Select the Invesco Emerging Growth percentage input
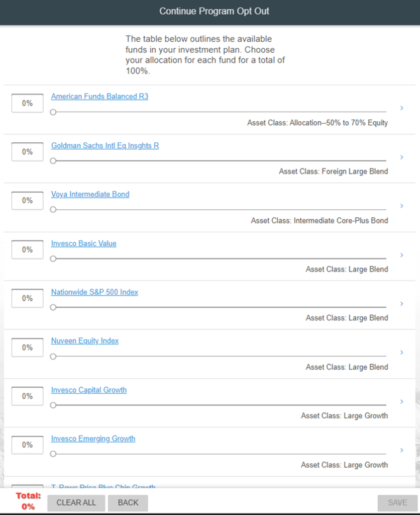The height and width of the screenshot is (515, 420). pyautogui.click(x=27, y=445)
